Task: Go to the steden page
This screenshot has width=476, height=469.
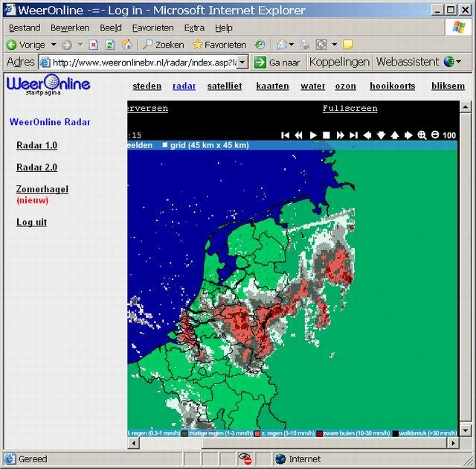Action: [147, 86]
